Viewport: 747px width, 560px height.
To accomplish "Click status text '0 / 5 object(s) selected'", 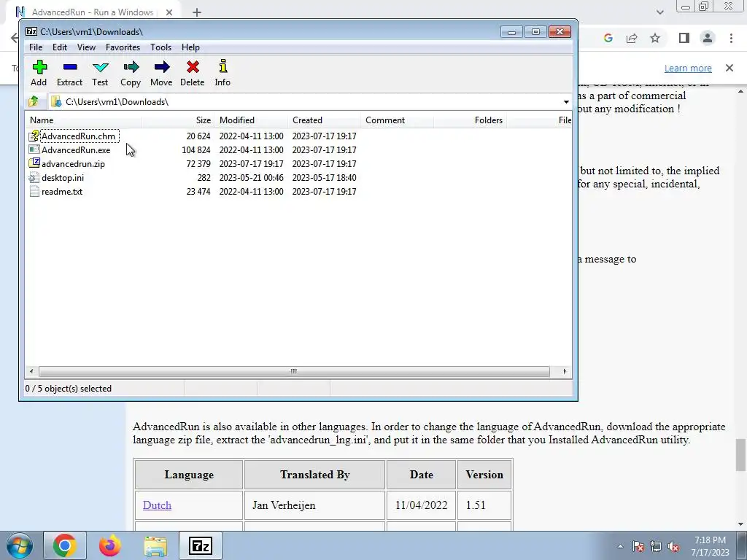I will pos(69,389).
